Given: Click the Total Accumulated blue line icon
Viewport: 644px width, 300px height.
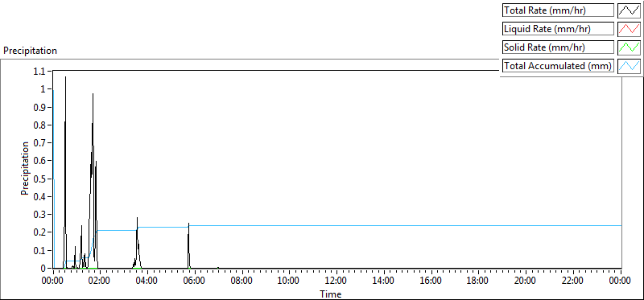Looking at the screenshot, I should [629, 66].
